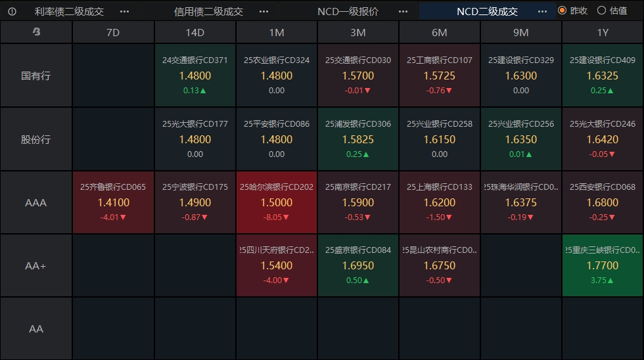Select the 国有行 row label
The height and width of the screenshot is (360, 644).
36,76
